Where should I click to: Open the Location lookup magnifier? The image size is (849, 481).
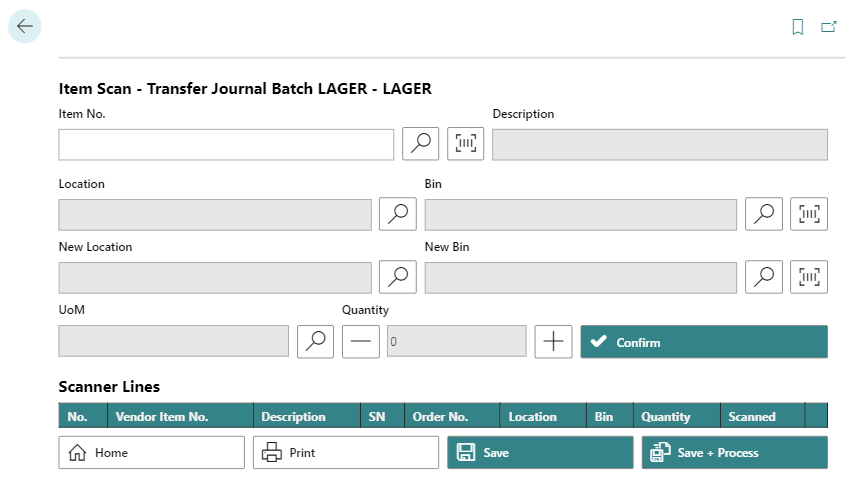click(x=398, y=214)
